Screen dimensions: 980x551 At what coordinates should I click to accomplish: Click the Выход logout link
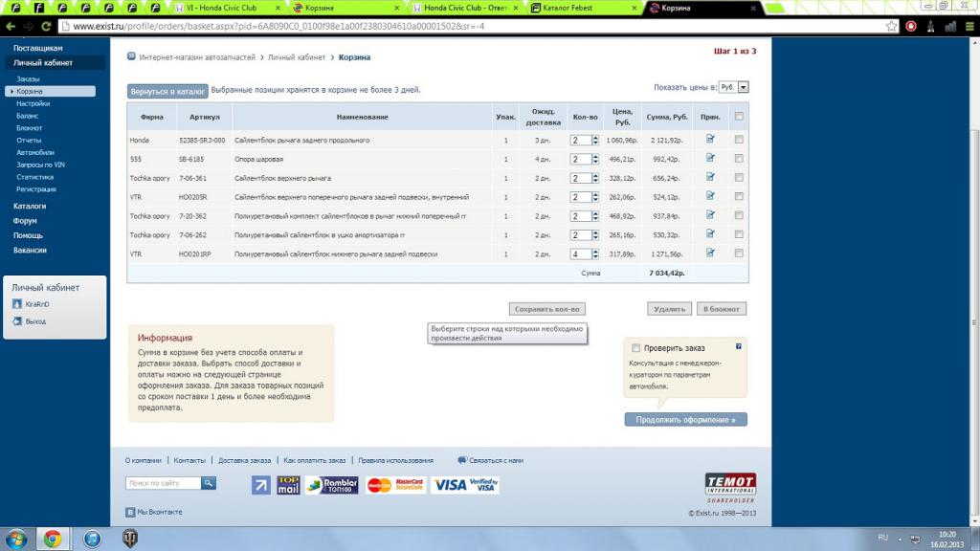[35, 321]
